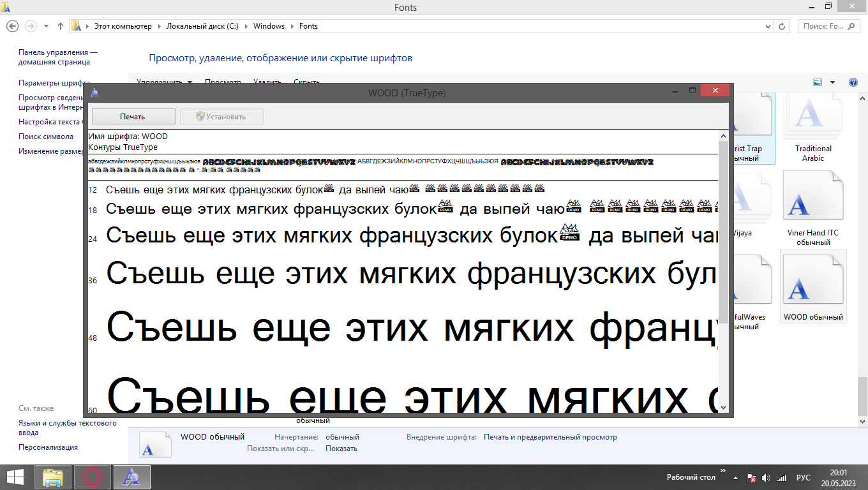The width and height of the screenshot is (868, 490).
Task: Click Локальный диск (C:) breadcrumb
Action: click(202, 26)
